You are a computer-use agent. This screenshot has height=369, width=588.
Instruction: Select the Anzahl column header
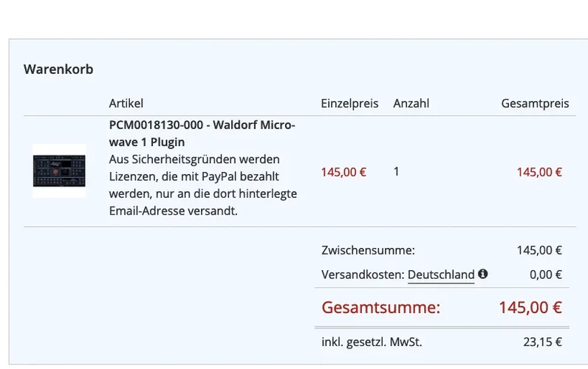coord(411,103)
